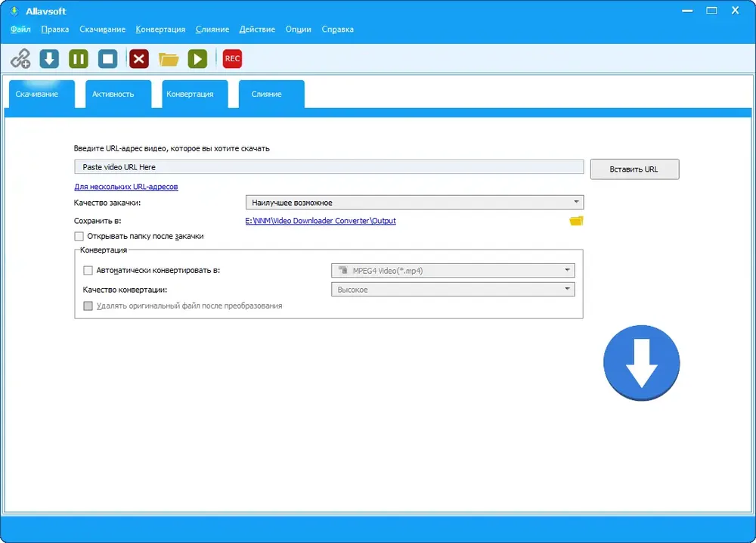Click the large blue download arrow button
The width and height of the screenshot is (756, 543).
(x=641, y=363)
